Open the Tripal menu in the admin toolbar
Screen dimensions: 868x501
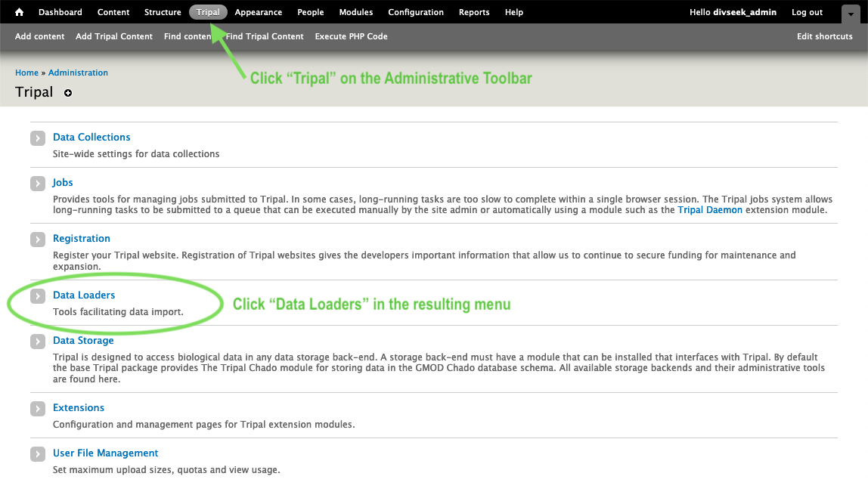click(208, 12)
